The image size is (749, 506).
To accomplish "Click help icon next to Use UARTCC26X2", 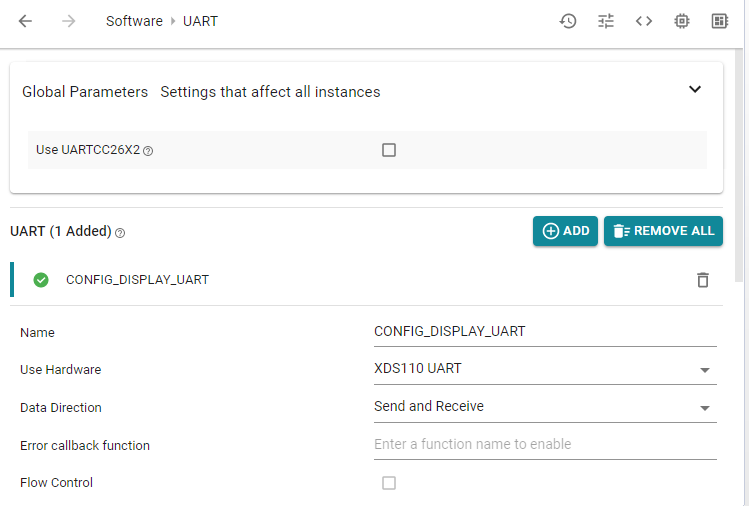I will pos(148,151).
